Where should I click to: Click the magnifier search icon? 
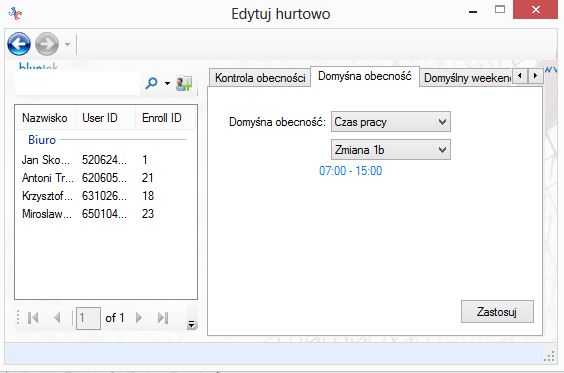(x=151, y=83)
